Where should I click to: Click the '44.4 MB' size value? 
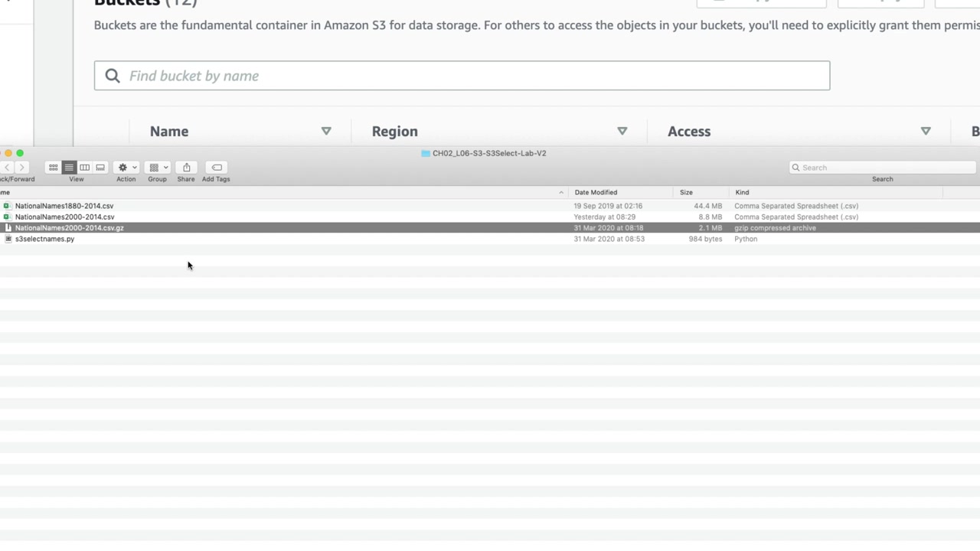click(x=708, y=206)
